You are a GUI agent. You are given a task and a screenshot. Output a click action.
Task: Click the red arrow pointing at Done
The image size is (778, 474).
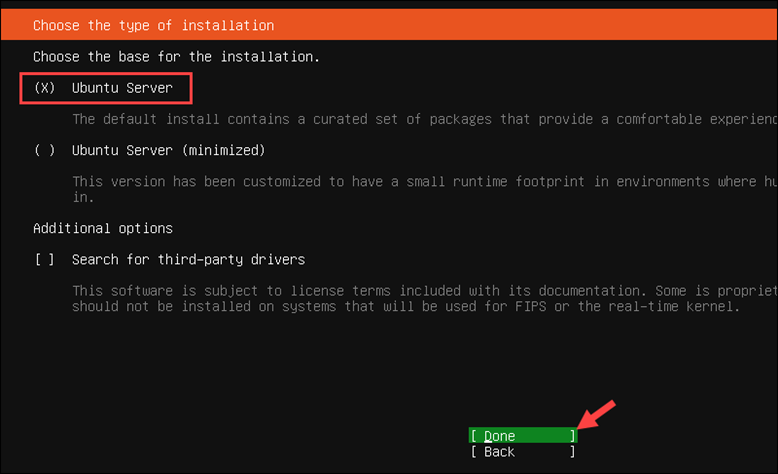click(x=596, y=414)
